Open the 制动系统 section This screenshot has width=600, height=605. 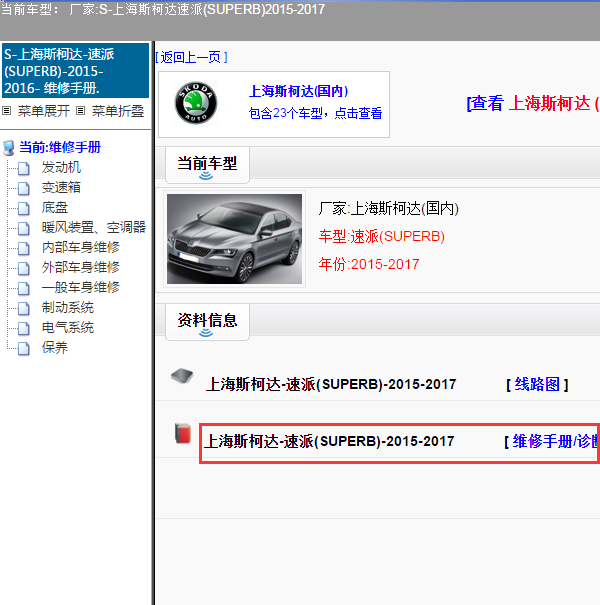click(x=68, y=308)
